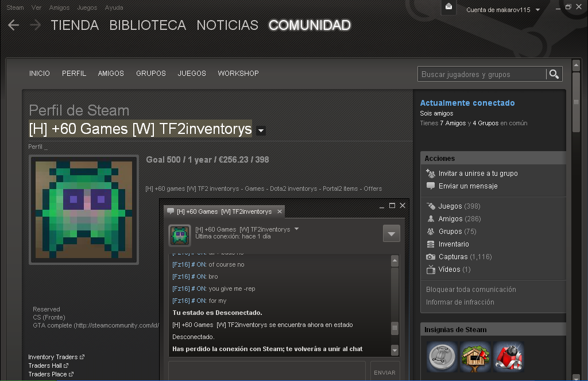Open the inbox envelope icon
The image size is (588, 381).
[x=448, y=7]
